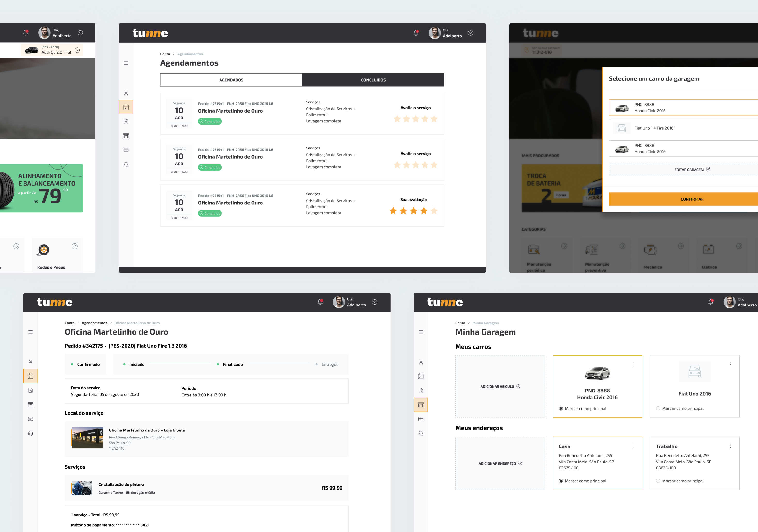Open profile icon in Agendamentos sidebar
This screenshot has width=758, height=532.
126,93
